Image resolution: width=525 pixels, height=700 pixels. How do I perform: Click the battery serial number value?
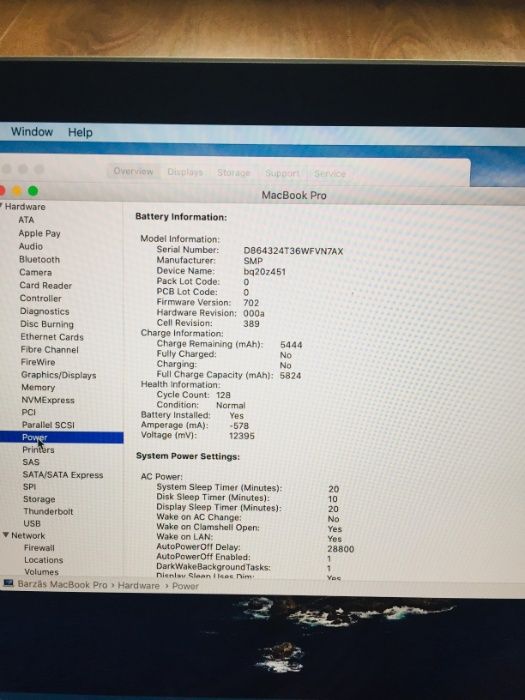[293, 251]
